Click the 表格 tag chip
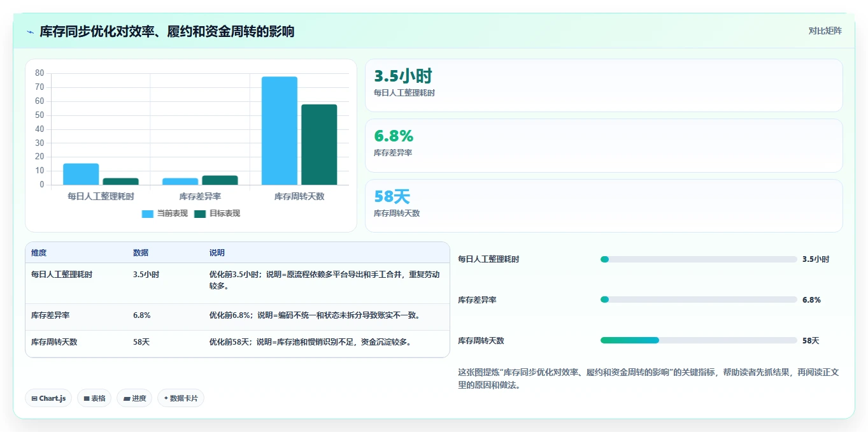 coord(94,398)
